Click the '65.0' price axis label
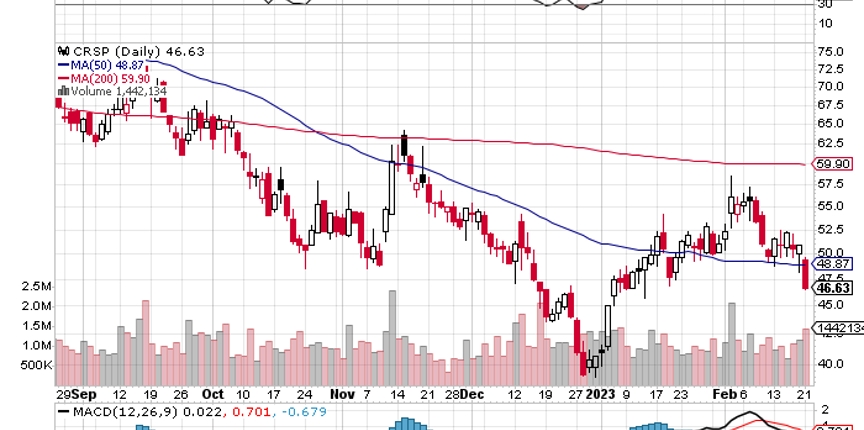This screenshot has height=430, width=864. click(830, 123)
